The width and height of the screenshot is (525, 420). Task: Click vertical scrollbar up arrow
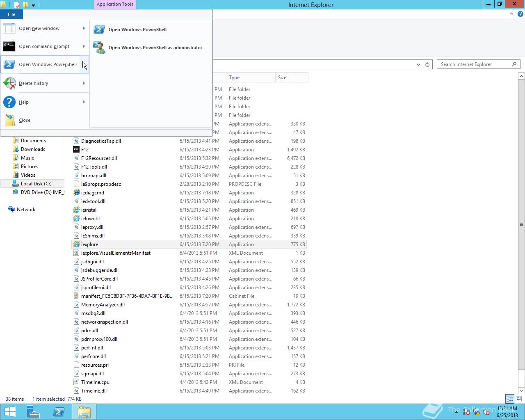point(521,76)
